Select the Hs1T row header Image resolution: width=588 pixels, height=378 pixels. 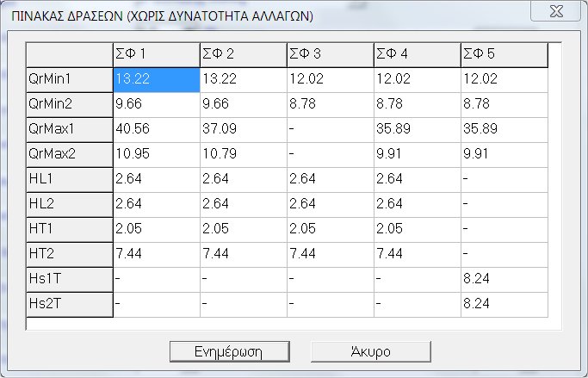click(x=70, y=279)
